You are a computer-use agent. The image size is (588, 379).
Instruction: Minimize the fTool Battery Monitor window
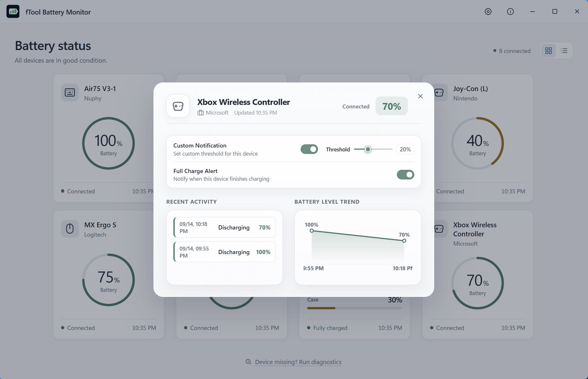click(x=532, y=12)
